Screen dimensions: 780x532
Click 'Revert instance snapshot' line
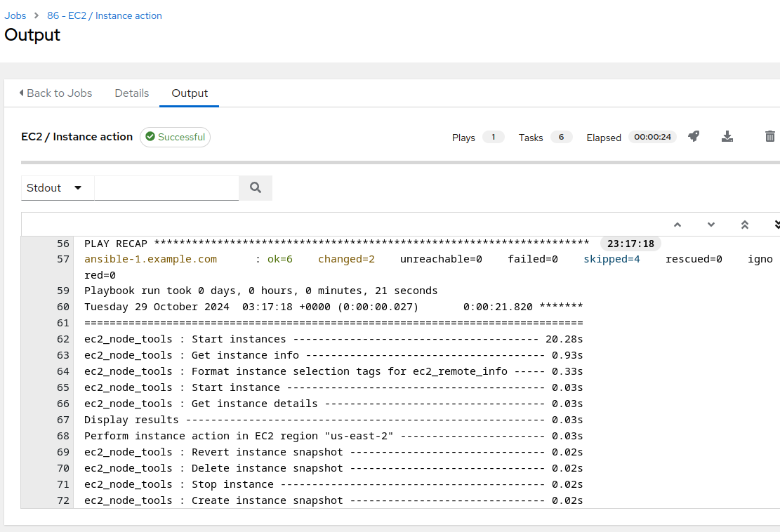[x=333, y=452]
